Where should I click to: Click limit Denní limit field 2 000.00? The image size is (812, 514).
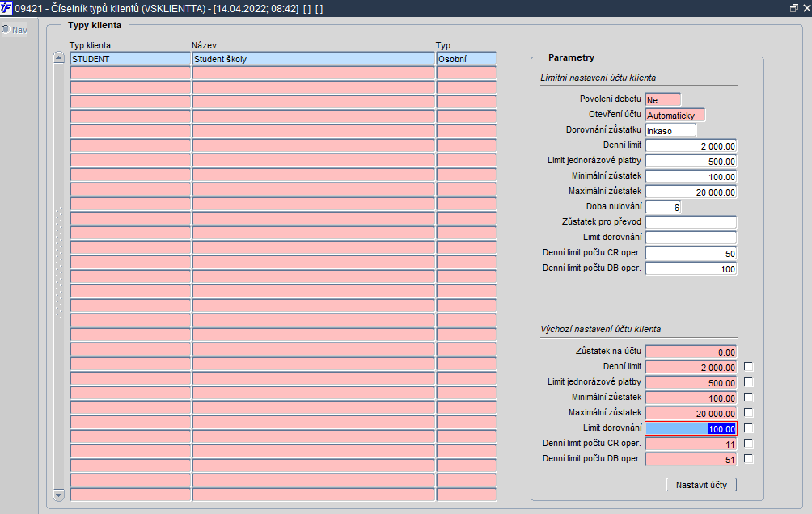[x=691, y=146]
